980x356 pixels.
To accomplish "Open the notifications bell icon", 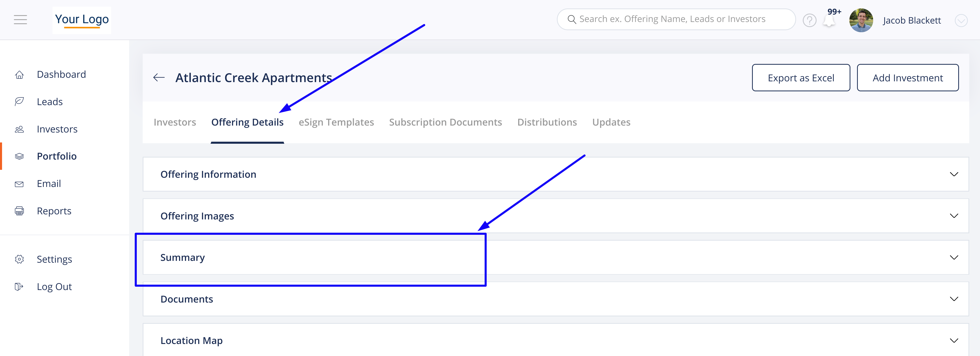I will [829, 21].
